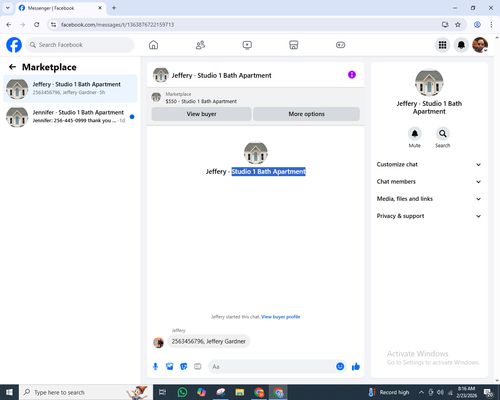The height and width of the screenshot is (400, 500).
Task: Expand Chat members section
Action: [x=429, y=182]
